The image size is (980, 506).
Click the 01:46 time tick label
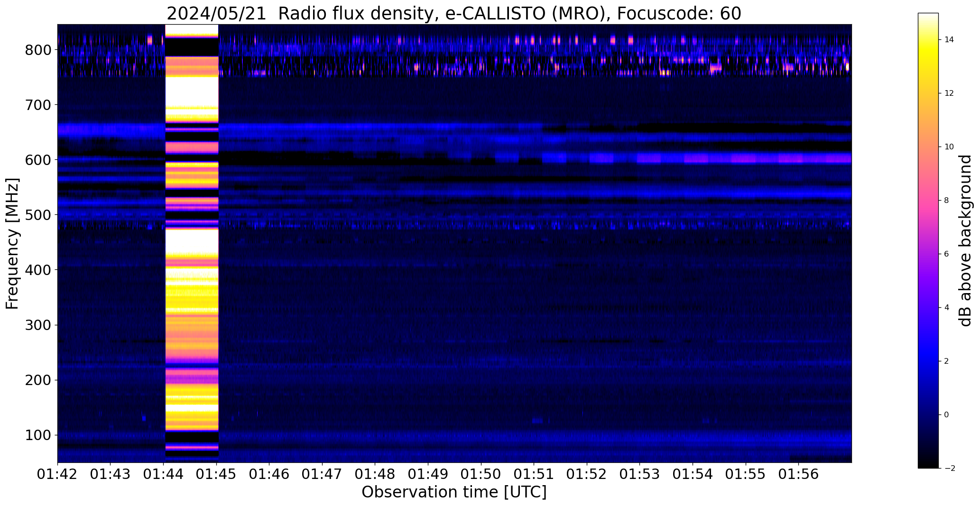coord(269,474)
